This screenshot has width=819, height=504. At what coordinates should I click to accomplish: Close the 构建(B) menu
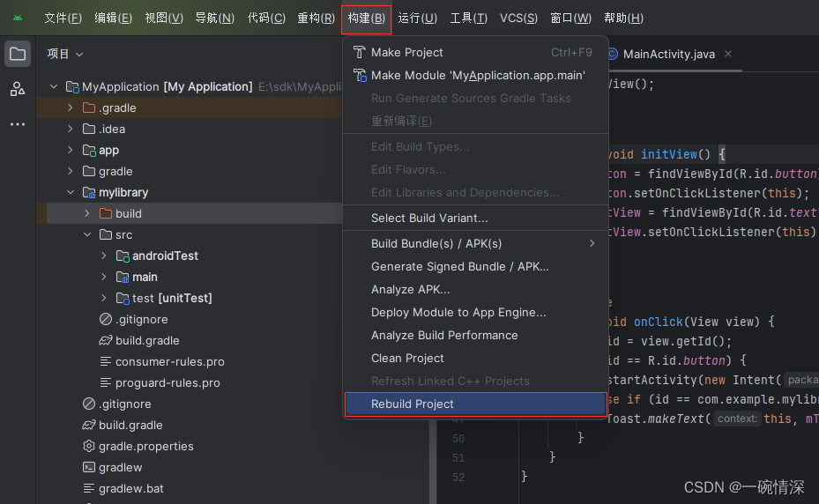pyautogui.click(x=367, y=19)
